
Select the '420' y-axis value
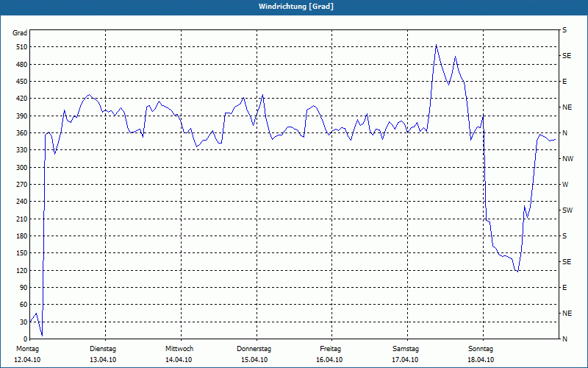tap(22, 99)
